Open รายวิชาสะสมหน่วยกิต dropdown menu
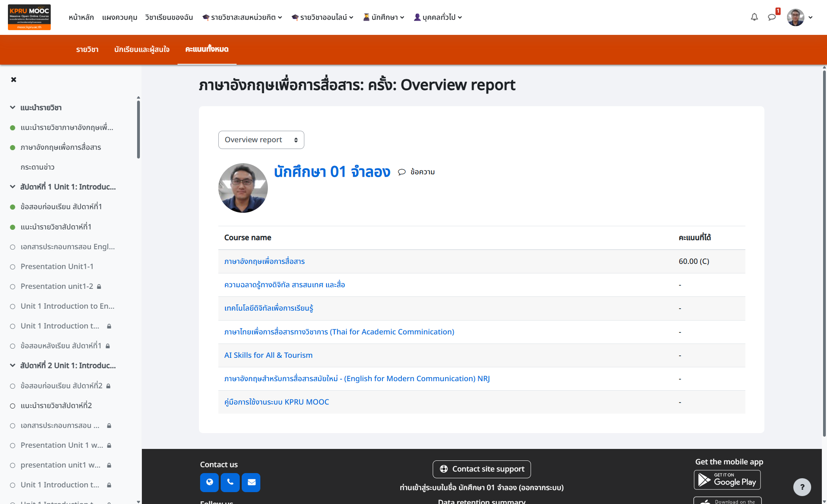This screenshot has height=504, width=827. (242, 17)
